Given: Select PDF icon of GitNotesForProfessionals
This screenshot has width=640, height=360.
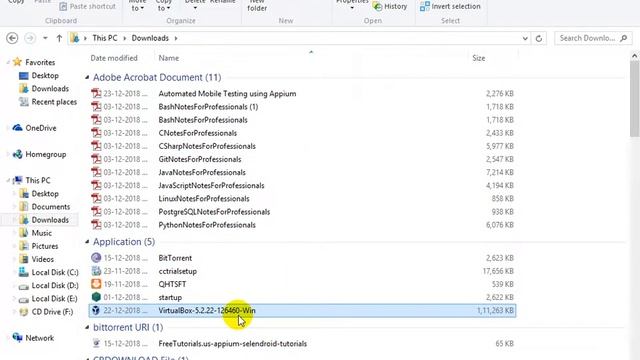Looking at the screenshot, I should point(96,159).
